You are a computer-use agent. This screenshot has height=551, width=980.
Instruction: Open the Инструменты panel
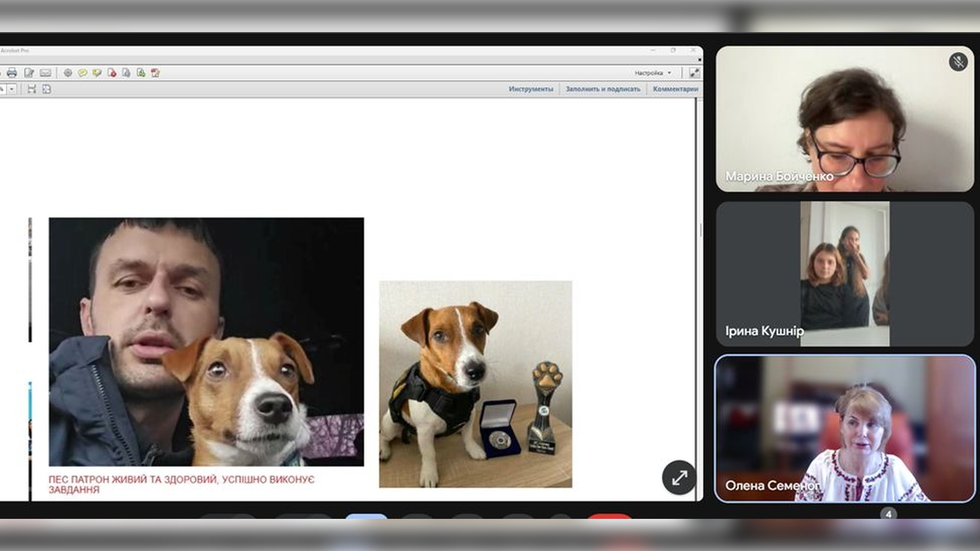pyautogui.click(x=530, y=89)
